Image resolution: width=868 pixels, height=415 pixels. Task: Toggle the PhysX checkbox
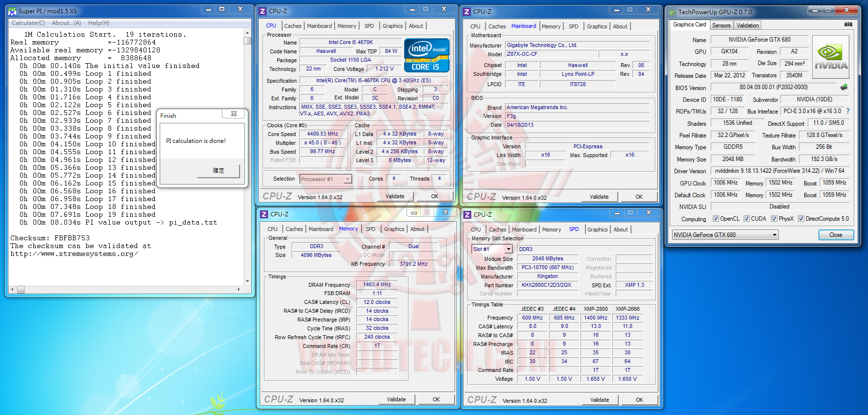point(774,219)
